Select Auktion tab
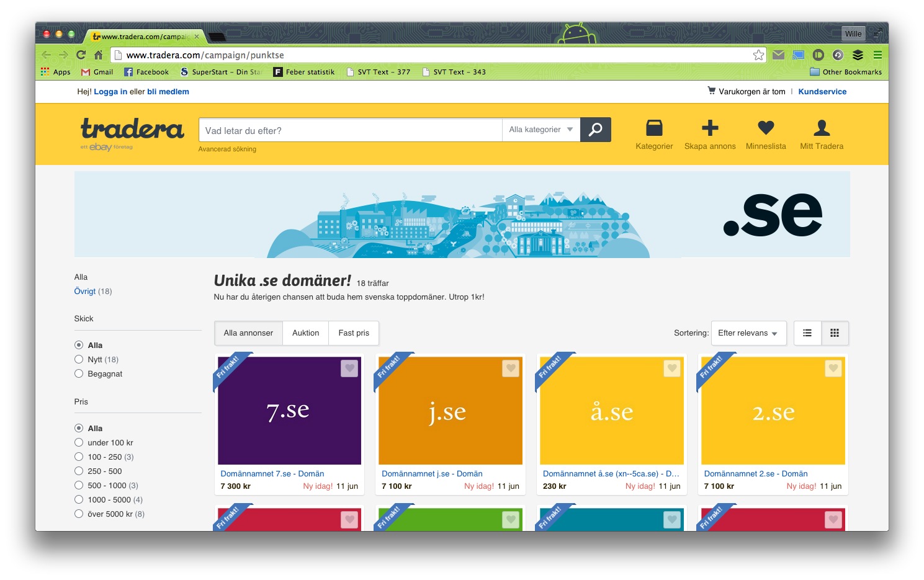The height and width of the screenshot is (580, 924). (x=306, y=333)
